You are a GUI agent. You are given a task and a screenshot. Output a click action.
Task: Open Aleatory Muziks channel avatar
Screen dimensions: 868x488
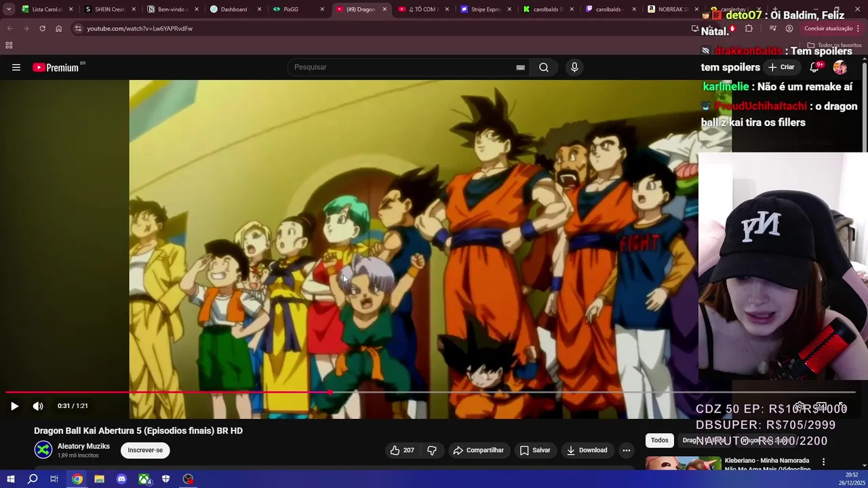point(43,450)
